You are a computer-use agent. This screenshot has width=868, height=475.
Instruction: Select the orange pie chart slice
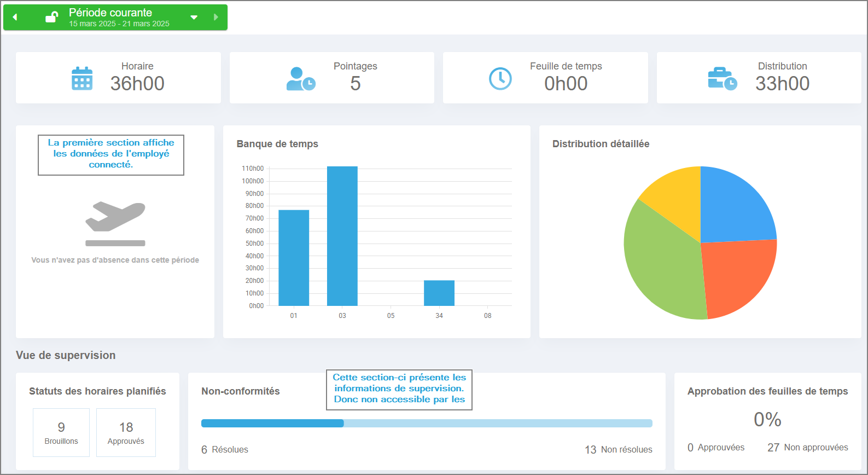[738, 274]
